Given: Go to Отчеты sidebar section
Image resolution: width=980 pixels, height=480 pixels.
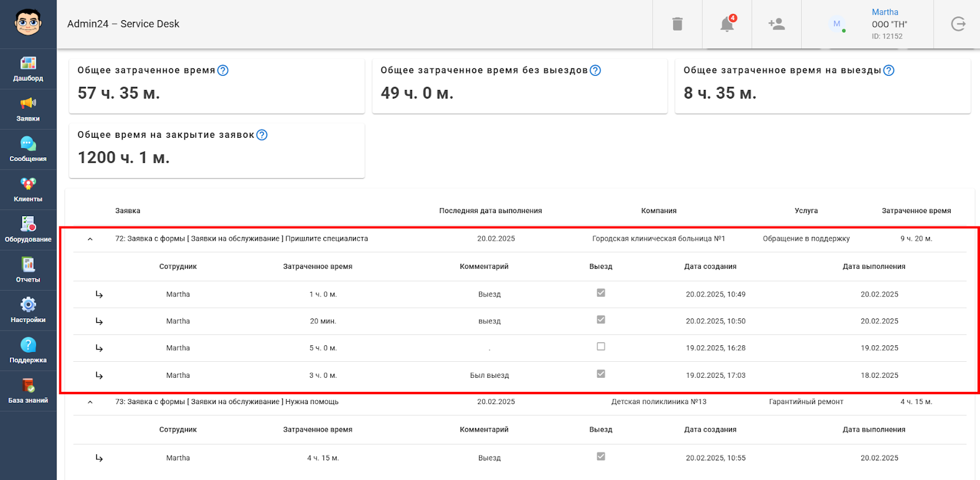Looking at the screenshot, I should pyautogui.click(x=28, y=270).
